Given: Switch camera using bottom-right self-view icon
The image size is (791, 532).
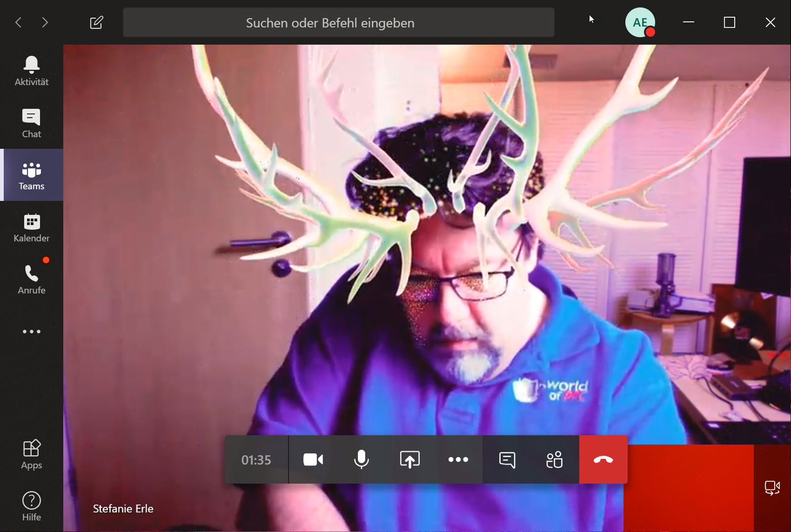Looking at the screenshot, I should pyautogui.click(x=772, y=488).
